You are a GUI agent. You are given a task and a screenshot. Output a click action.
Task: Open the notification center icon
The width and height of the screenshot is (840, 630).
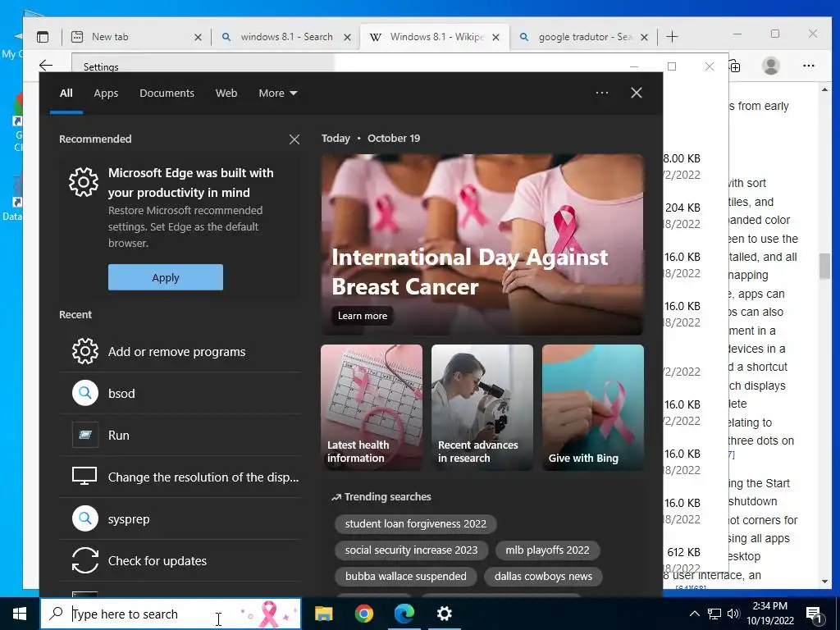[815, 614]
